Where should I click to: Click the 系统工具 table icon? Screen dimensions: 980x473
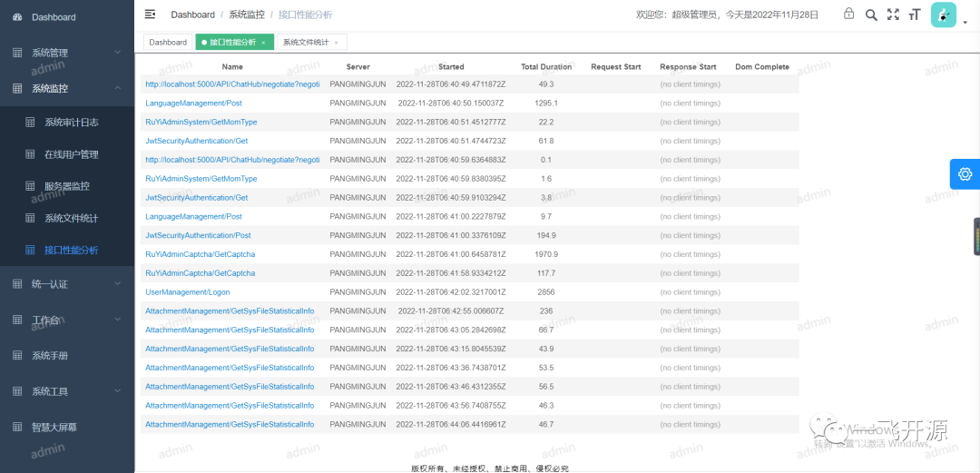click(17, 391)
